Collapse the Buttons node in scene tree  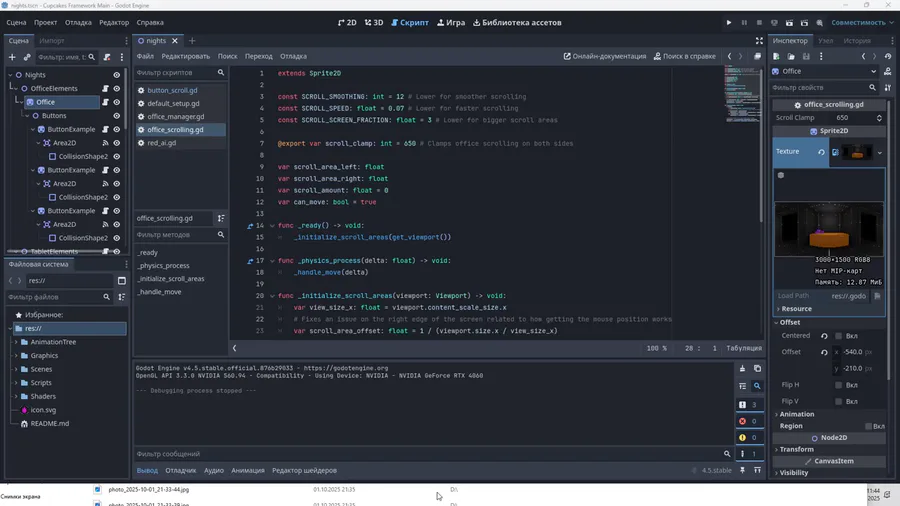(x=27, y=116)
